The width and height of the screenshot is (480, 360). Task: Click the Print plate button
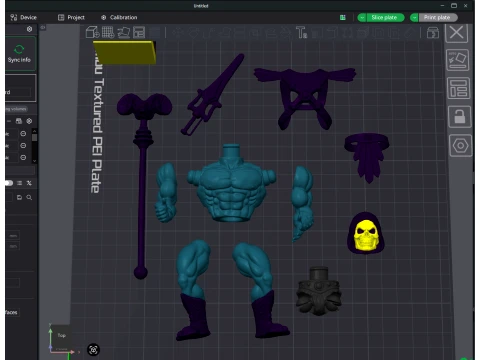438,17
